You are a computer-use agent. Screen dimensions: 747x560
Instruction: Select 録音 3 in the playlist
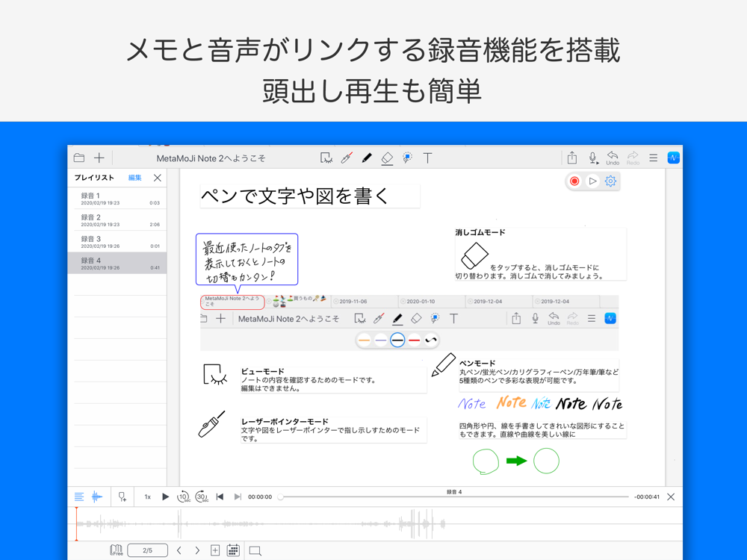(x=117, y=241)
